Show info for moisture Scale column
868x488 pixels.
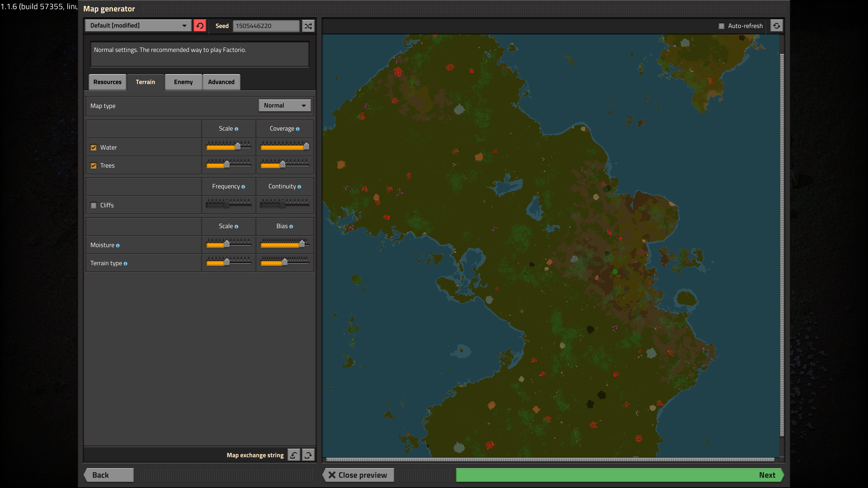(x=236, y=227)
